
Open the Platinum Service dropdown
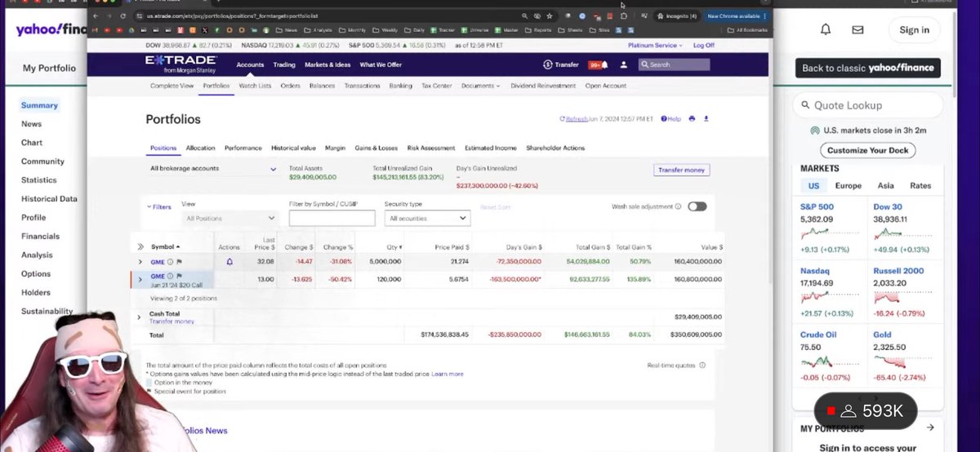coord(656,46)
